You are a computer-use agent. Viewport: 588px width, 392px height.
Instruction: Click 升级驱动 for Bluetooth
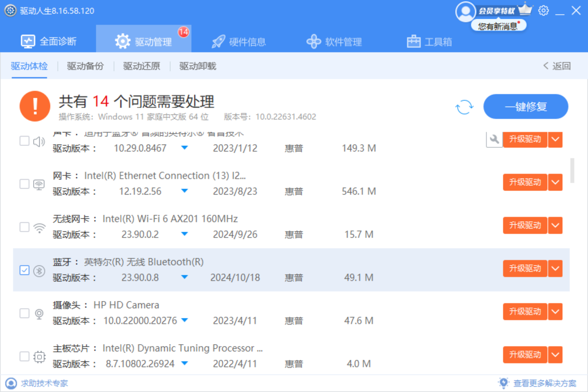coord(525,268)
